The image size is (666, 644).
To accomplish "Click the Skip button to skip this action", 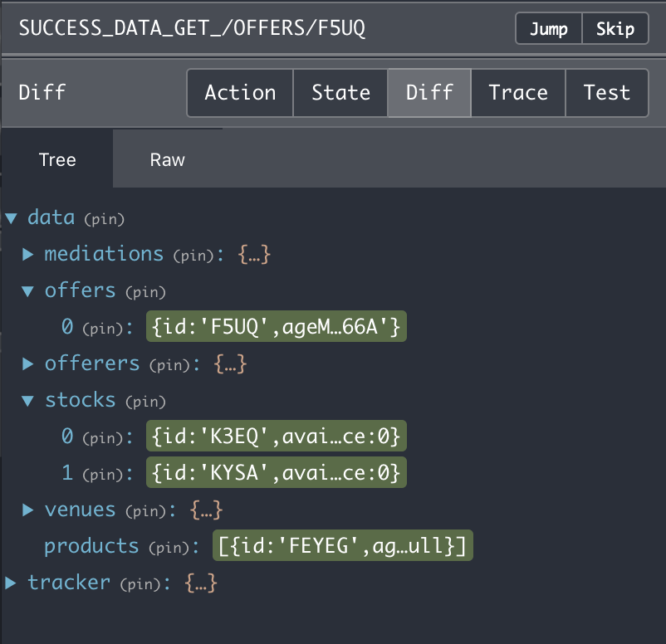I will (x=615, y=28).
